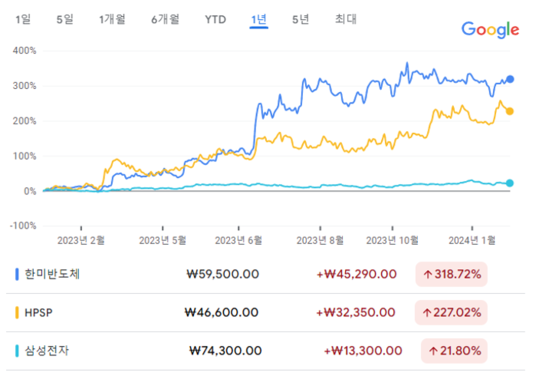Click the active 1년 tab
Image resolution: width=539 pixels, height=379 pixels.
tap(259, 20)
